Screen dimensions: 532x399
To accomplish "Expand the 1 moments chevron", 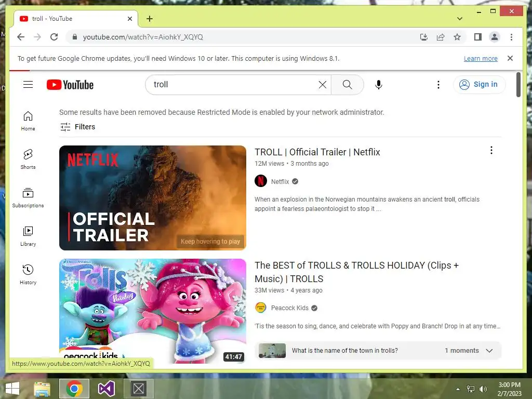I will tap(489, 351).
